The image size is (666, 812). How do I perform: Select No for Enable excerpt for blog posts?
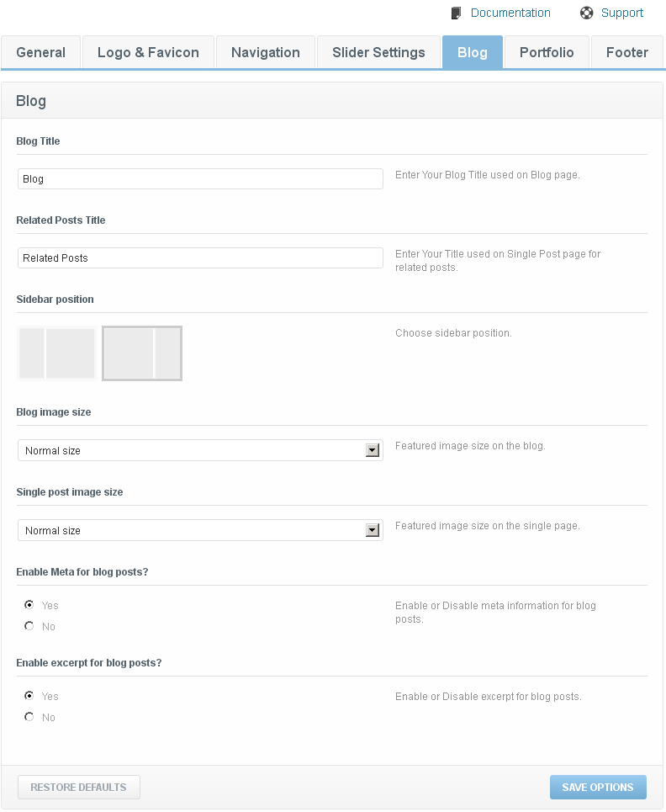[x=29, y=717]
